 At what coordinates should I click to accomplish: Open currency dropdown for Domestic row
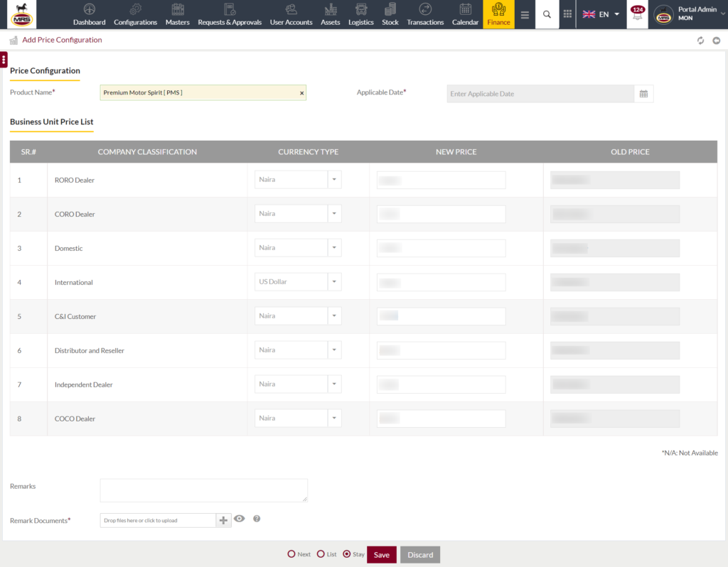point(334,248)
